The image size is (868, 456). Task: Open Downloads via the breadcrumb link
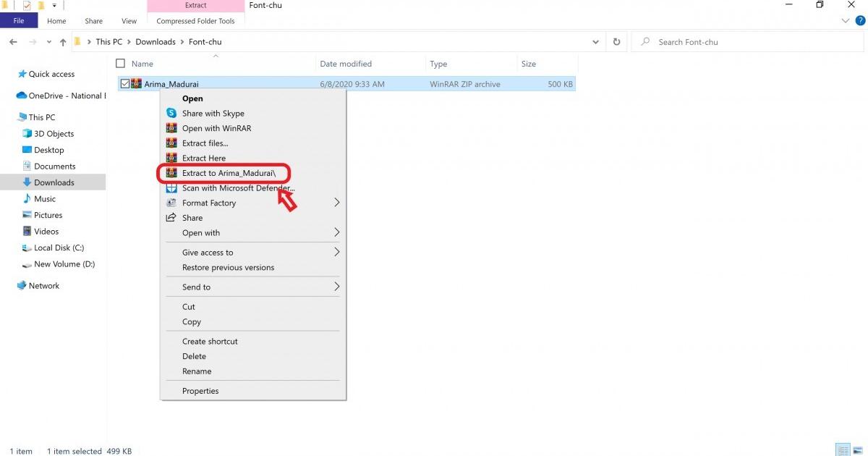click(155, 41)
